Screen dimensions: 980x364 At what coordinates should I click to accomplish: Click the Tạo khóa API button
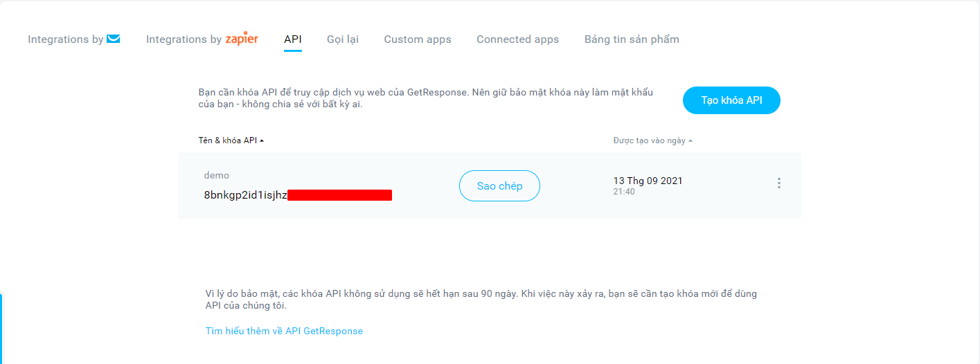[x=731, y=100]
